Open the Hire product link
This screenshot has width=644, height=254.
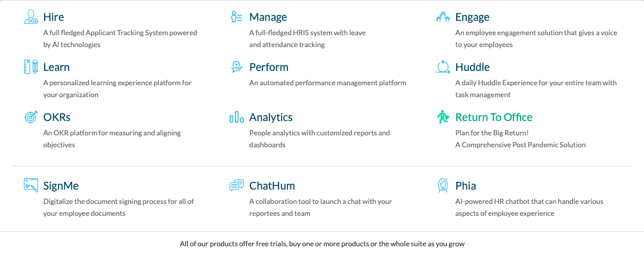54,17
